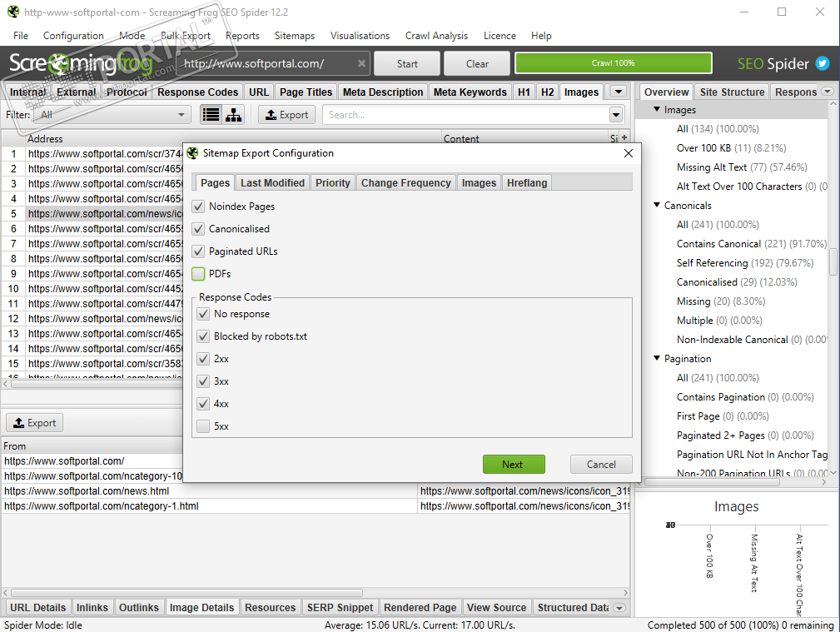Open the Priority tab in dialog
840x632 pixels.
pyautogui.click(x=333, y=183)
